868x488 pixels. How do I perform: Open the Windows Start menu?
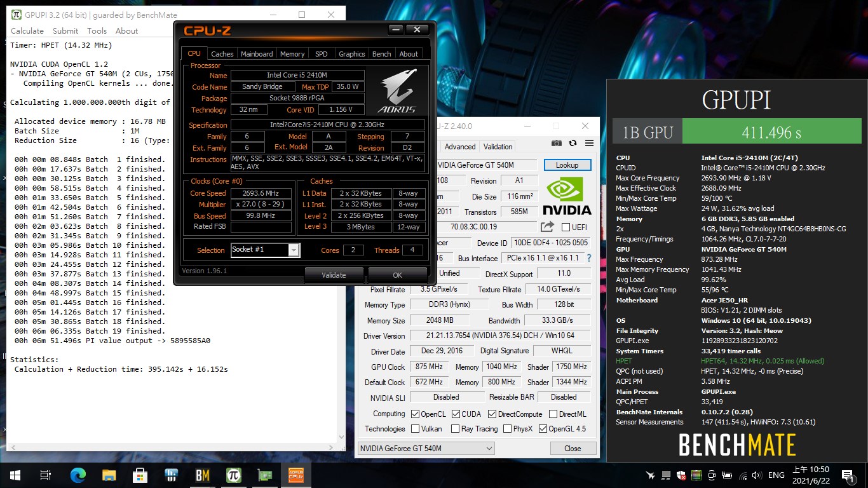tap(15, 475)
